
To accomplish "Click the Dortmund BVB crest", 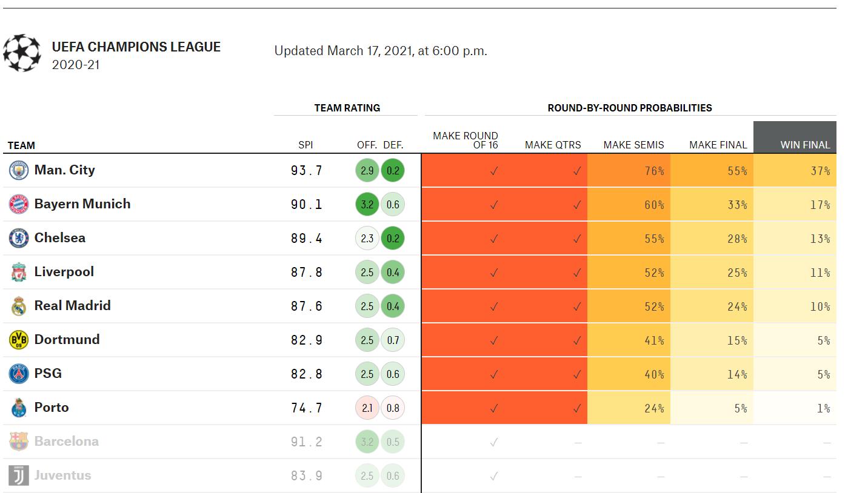I will coord(19,340).
